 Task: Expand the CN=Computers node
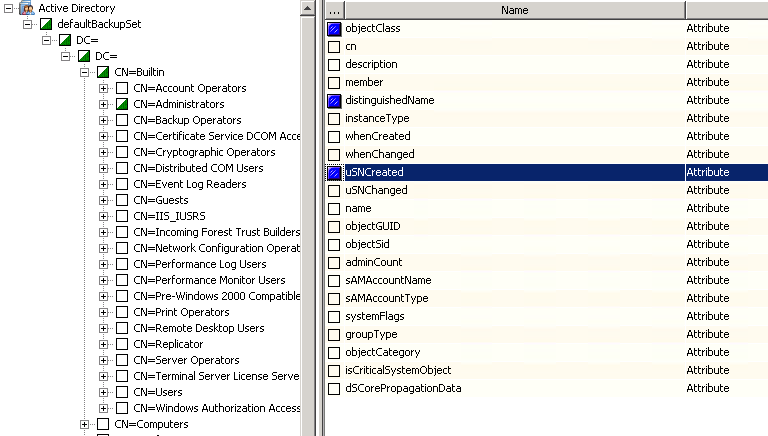click(x=85, y=424)
